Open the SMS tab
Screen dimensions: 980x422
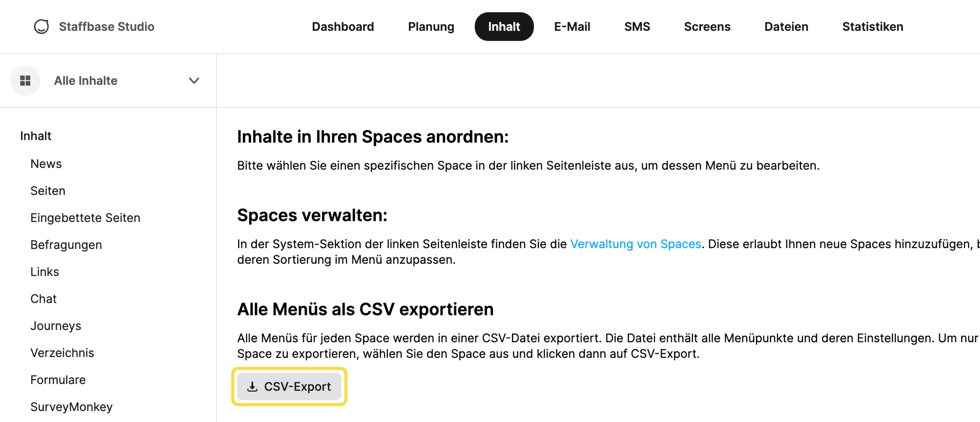coord(637,27)
